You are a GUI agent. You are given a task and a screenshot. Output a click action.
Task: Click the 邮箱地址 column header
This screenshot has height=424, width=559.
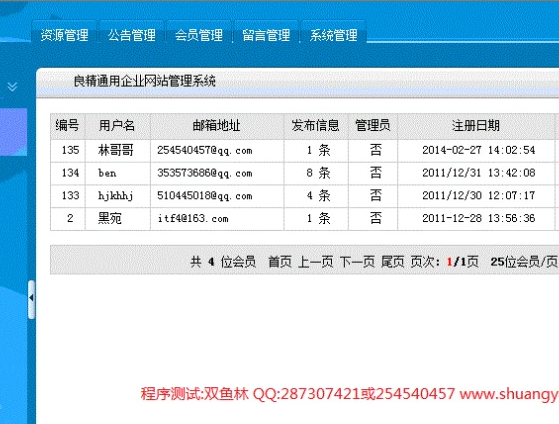(216, 126)
